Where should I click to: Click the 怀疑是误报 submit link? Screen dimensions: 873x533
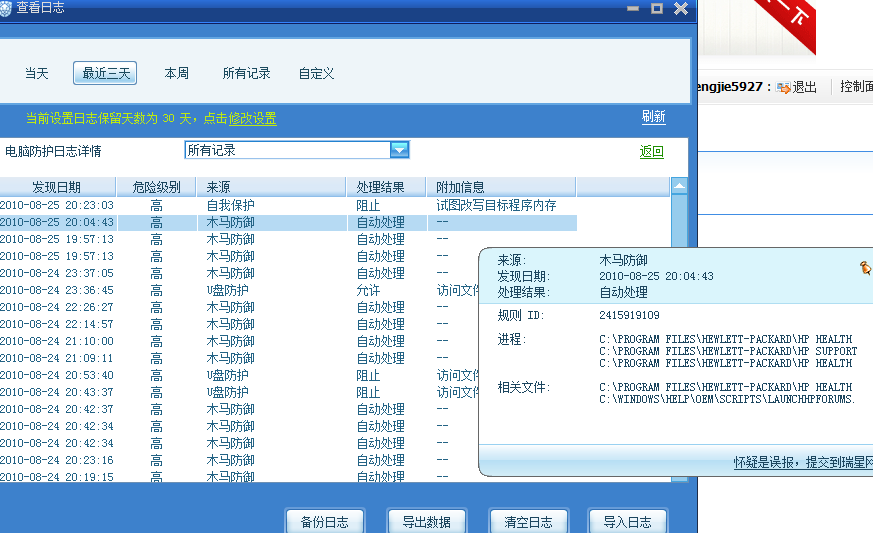pyautogui.click(x=803, y=462)
